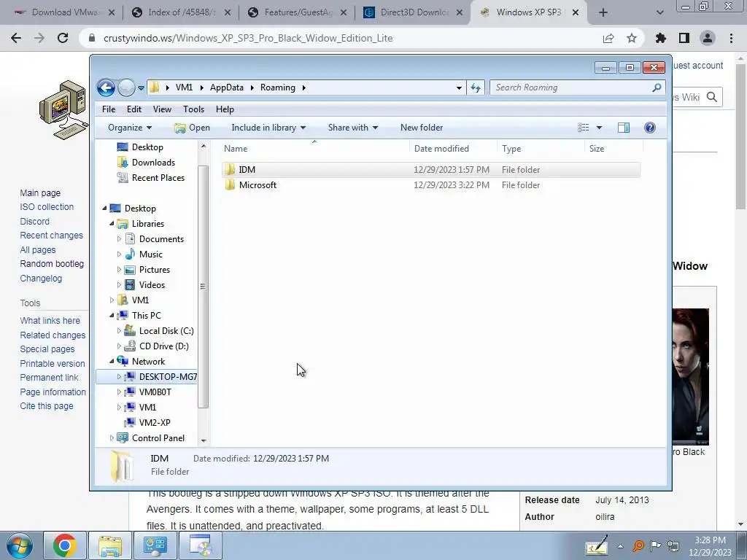Open the Edit menu
The height and width of the screenshot is (560, 747).
tap(134, 109)
